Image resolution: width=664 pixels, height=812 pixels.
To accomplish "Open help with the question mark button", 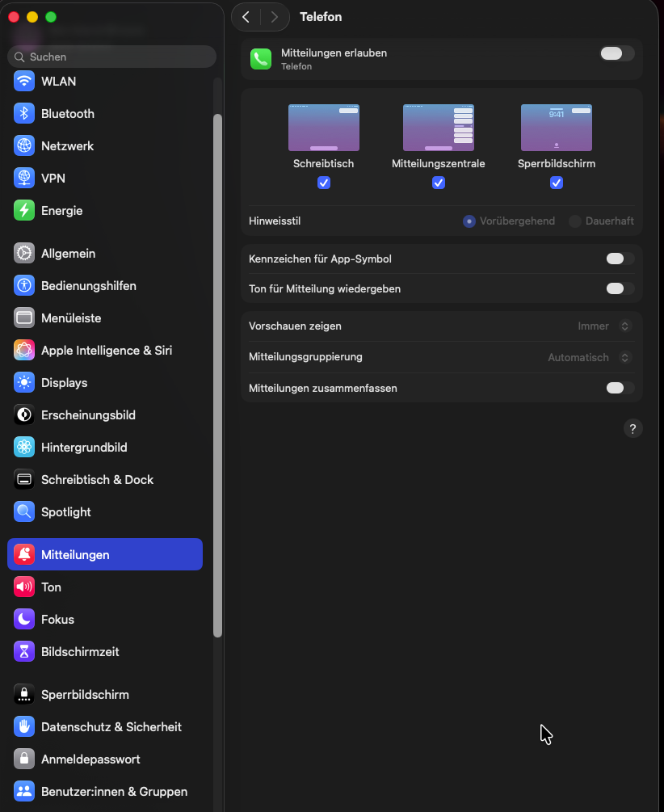I will click(x=632, y=429).
